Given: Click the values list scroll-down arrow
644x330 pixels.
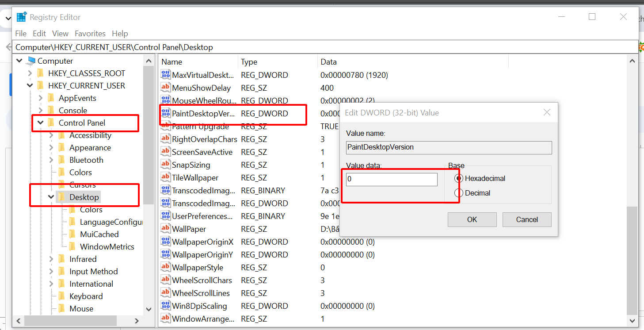Looking at the screenshot, I should (x=633, y=321).
